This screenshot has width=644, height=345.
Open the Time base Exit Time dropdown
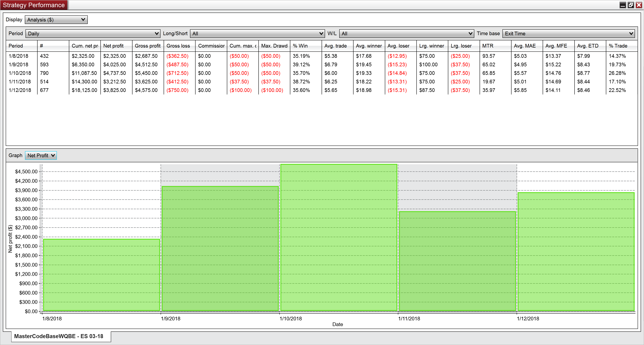[569, 33]
